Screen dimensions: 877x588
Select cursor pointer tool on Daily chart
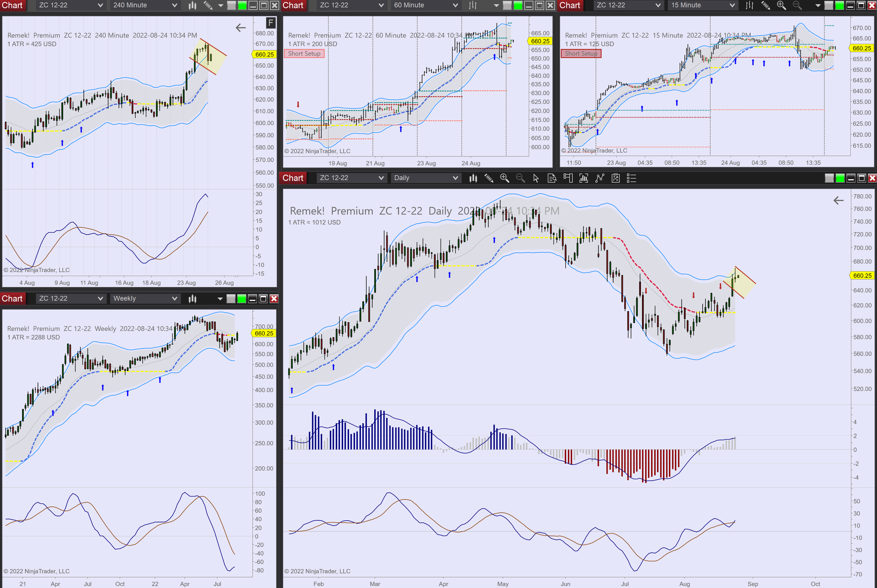pos(536,178)
